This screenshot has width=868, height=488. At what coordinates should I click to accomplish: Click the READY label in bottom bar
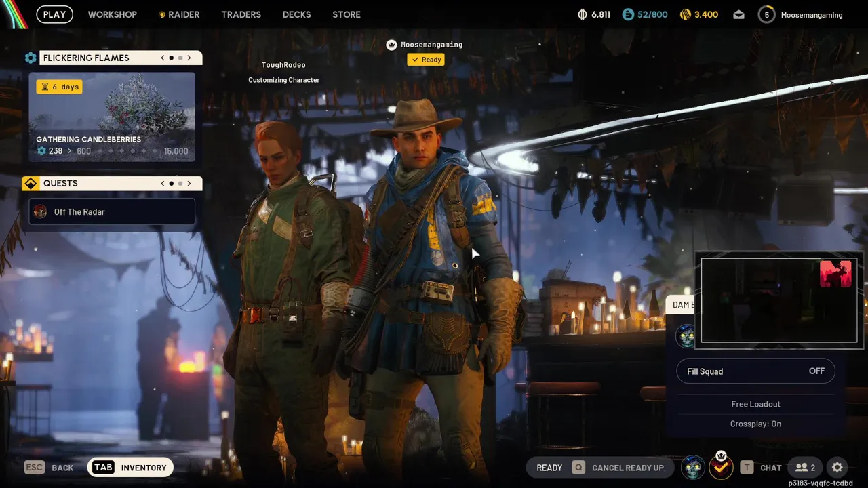pos(549,468)
